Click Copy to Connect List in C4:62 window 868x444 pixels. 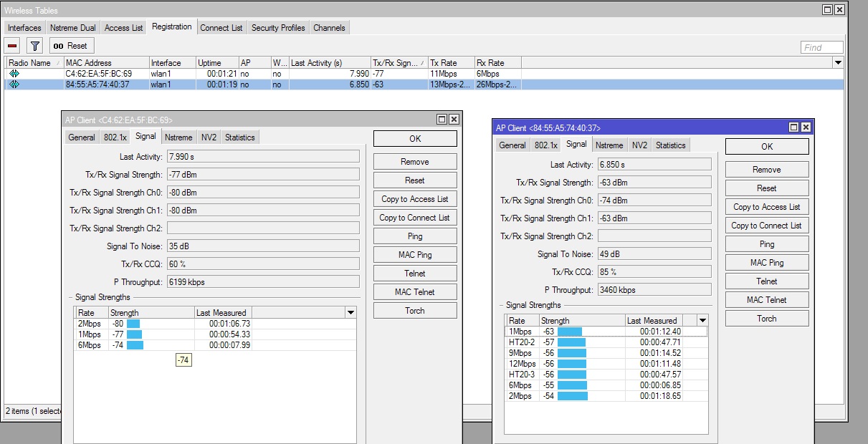click(415, 218)
